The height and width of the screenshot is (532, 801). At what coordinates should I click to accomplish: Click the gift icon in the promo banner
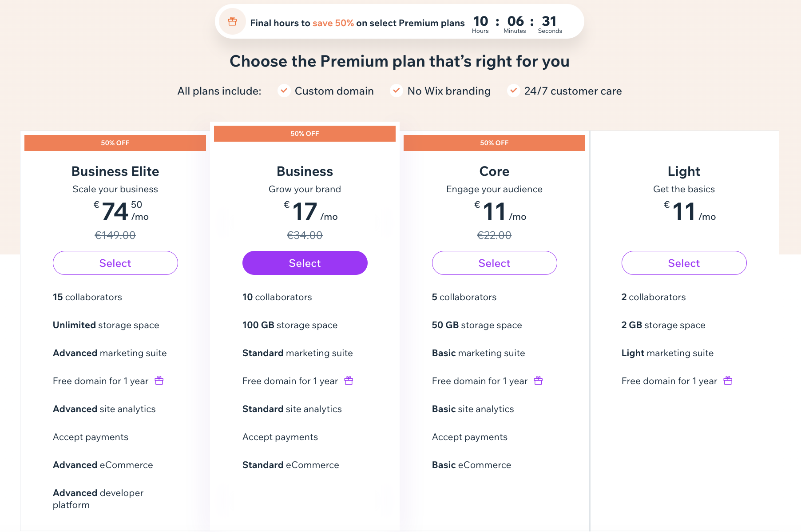(232, 21)
